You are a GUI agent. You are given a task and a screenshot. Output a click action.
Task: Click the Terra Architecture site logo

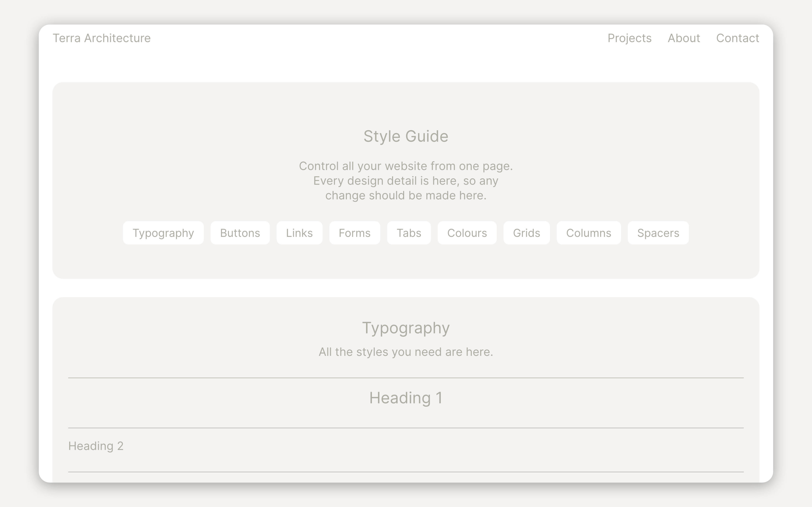tap(102, 38)
